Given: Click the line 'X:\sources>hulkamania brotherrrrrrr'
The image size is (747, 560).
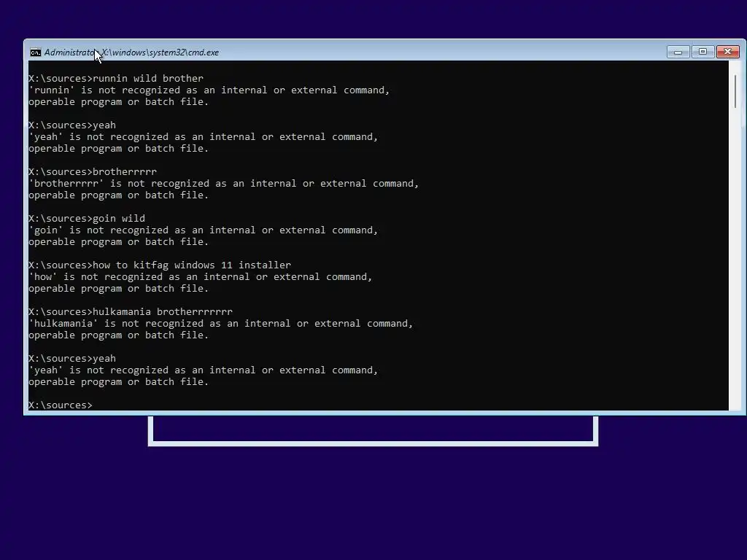Looking at the screenshot, I should click(131, 311).
